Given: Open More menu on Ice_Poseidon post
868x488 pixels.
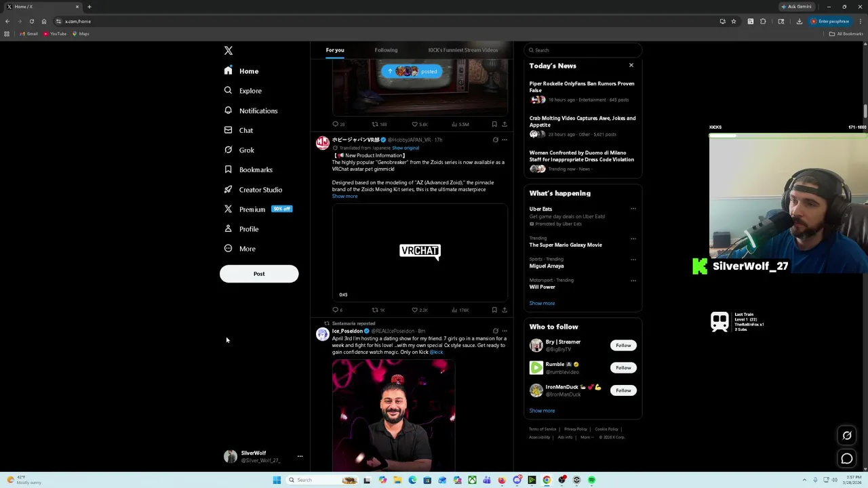Looking at the screenshot, I should [x=505, y=331].
